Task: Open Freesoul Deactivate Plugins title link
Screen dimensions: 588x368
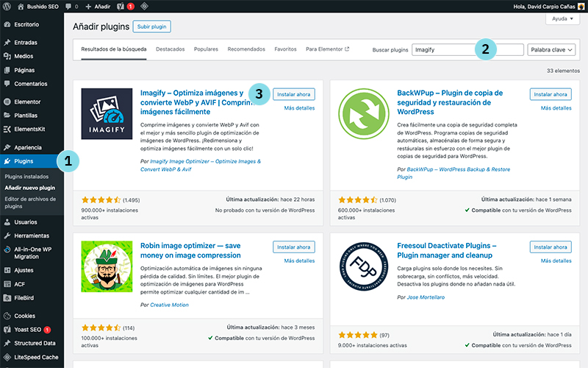Action: pos(447,250)
